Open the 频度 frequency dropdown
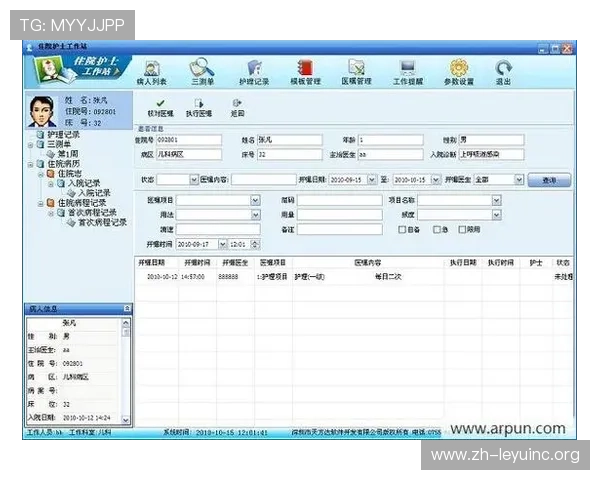The width and height of the screenshot is (600, 480). pos(496,215)
